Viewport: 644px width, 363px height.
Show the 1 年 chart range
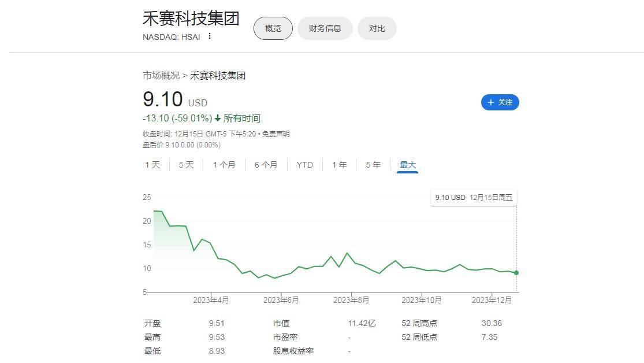[x=339, y=165]
